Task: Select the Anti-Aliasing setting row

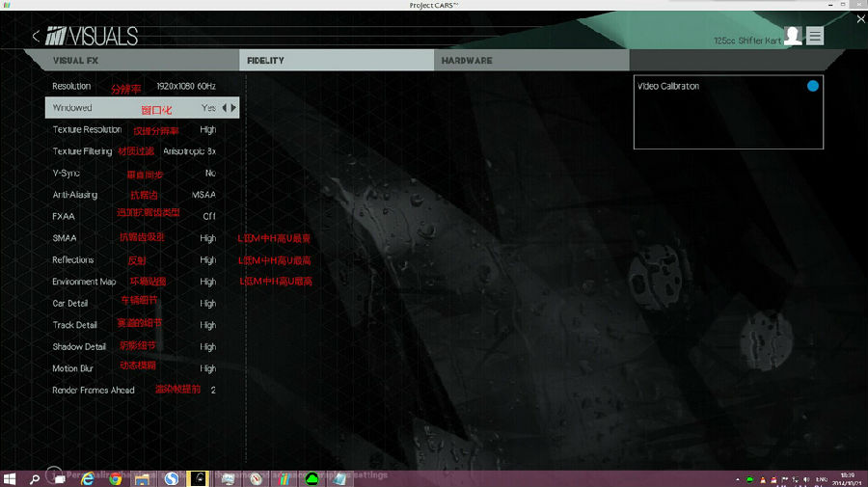Action: [x=143, y=194]
